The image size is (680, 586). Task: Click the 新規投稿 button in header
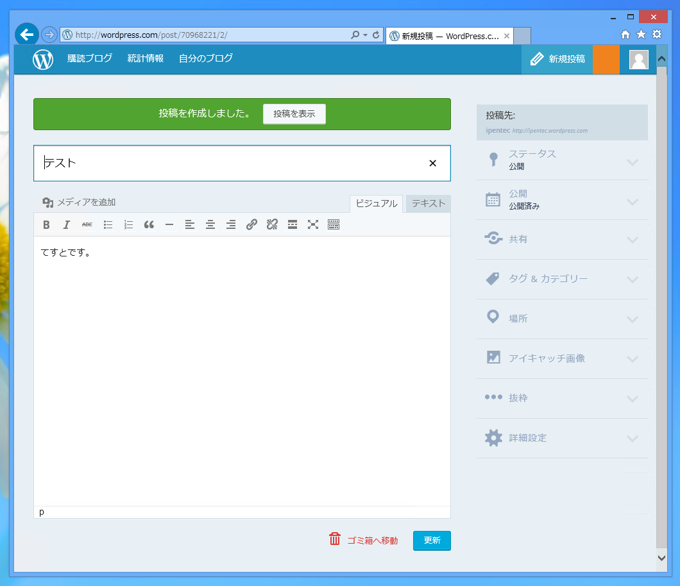coord(557,59)
